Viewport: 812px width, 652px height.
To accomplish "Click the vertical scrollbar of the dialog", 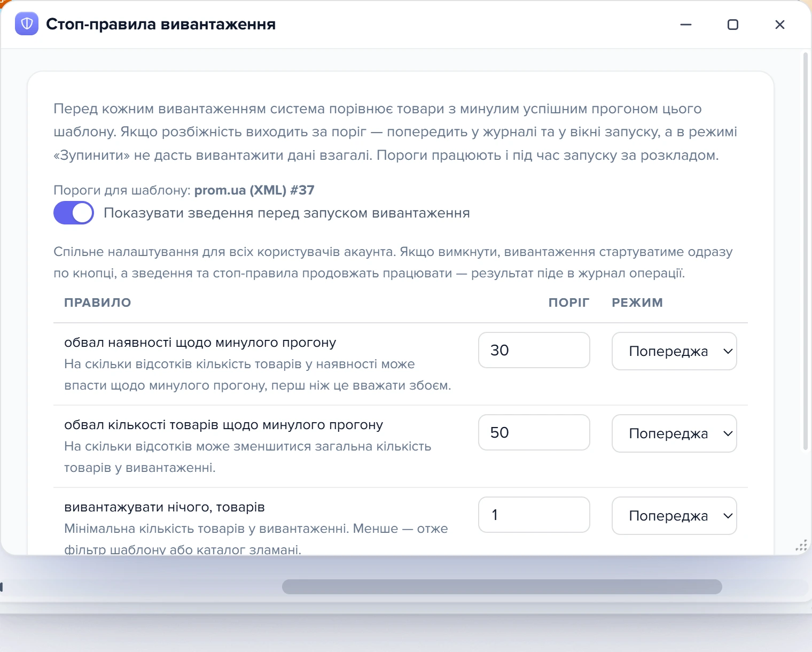I will (x=806, y=251).
